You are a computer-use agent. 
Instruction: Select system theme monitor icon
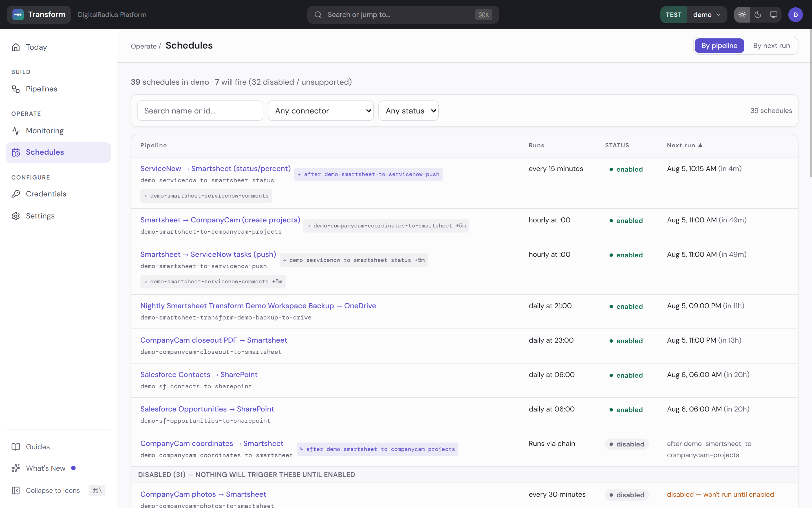773,15
